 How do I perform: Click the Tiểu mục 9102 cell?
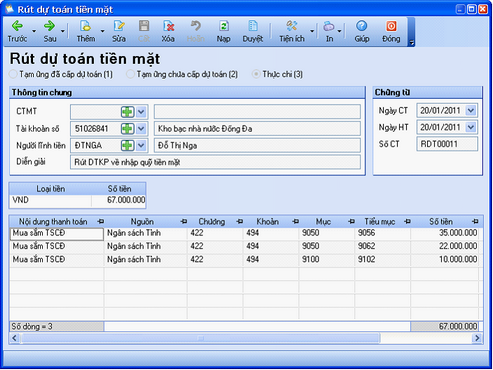pyautogui.click(x=382, y=260)
